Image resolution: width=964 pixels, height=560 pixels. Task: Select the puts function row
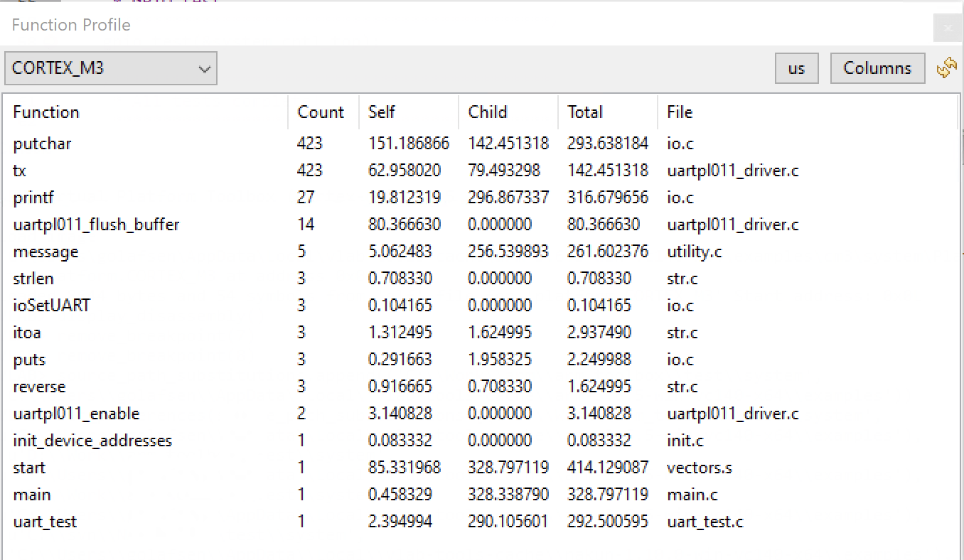(481, 360)
